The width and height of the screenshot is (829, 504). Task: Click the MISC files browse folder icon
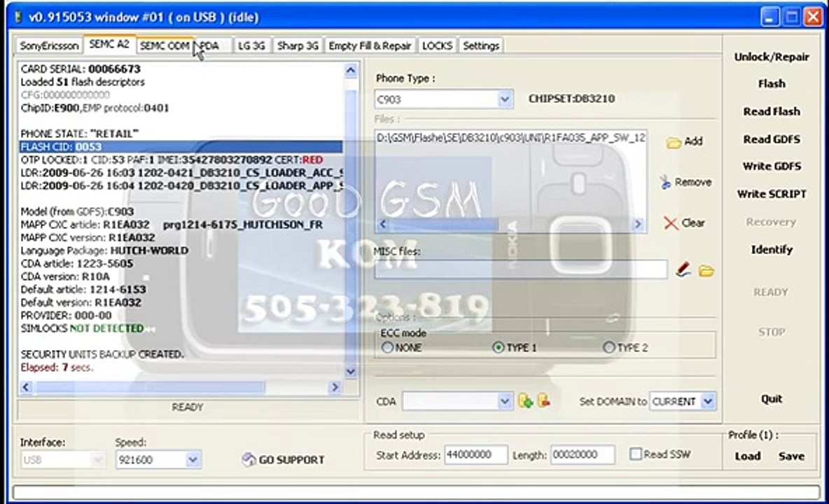(x=706, y=271)
